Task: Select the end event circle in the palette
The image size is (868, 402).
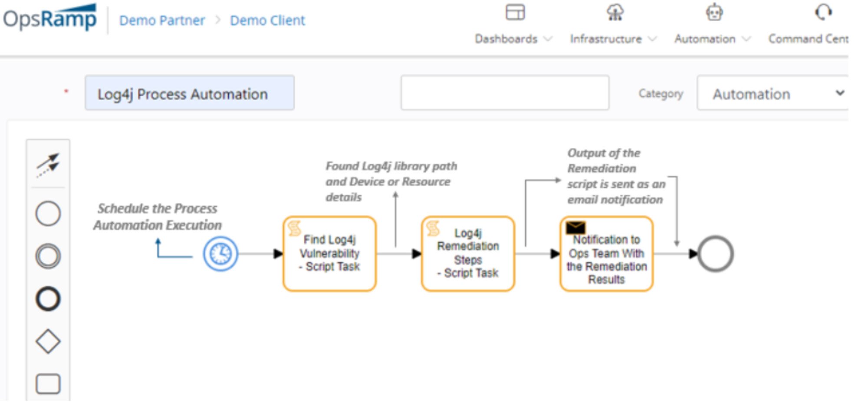Action: coord(48,298)
